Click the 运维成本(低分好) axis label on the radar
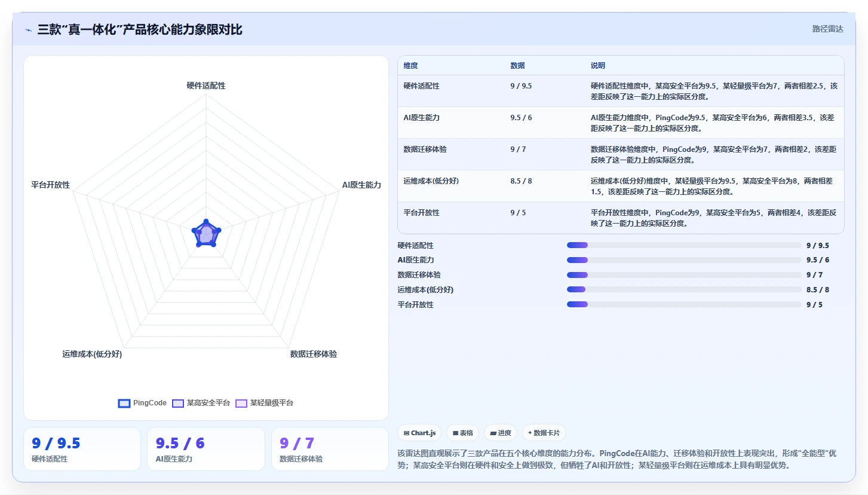The height and width of the screenshot is (495, 868). click(x=92, y=354)
